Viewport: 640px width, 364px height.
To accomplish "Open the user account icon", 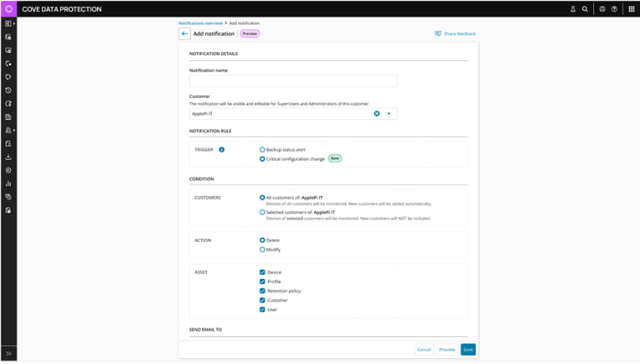I will click(602, 9).
